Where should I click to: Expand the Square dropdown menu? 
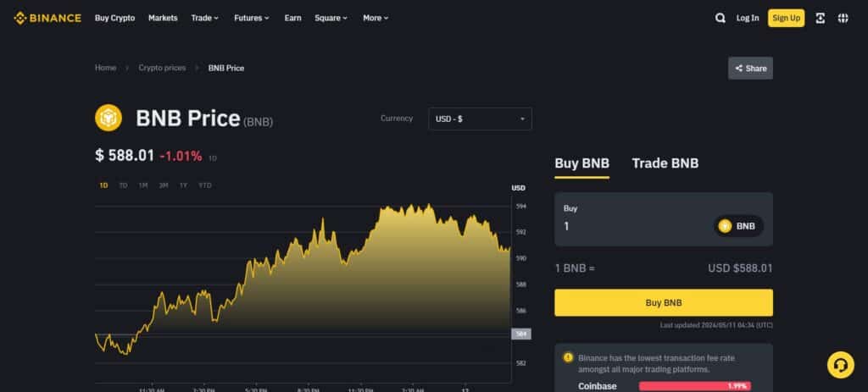[331, 19]
